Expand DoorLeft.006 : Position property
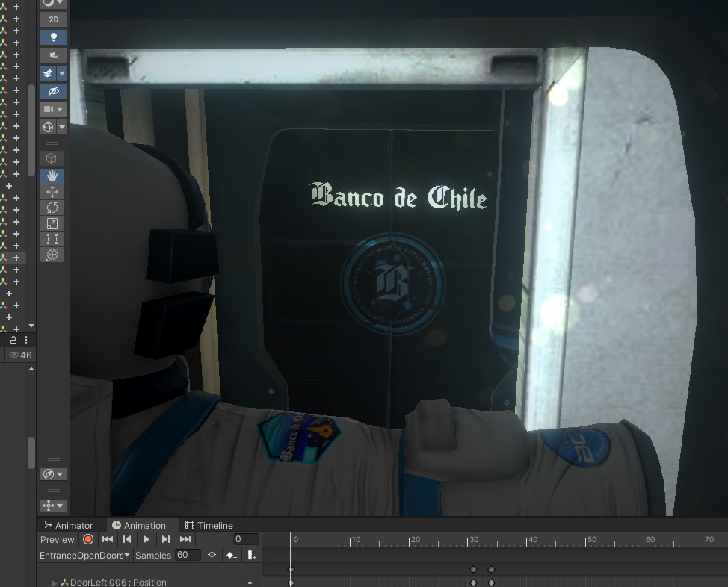This screenshot has width=728, height=587. (55, 583)
